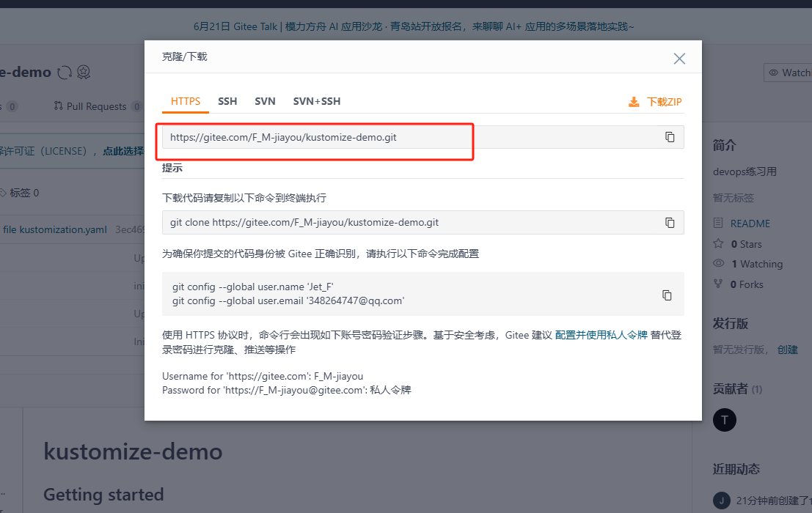812x513 pixels.
Task: Open the README link in sidebar
Action: coord(750,224)
